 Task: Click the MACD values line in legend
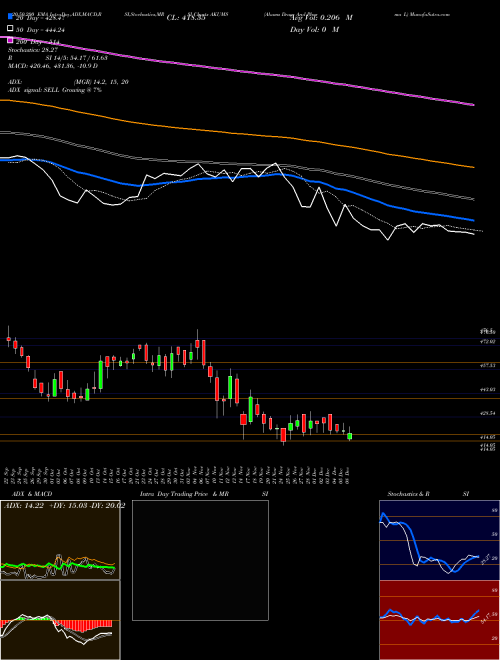coord(53,66)
